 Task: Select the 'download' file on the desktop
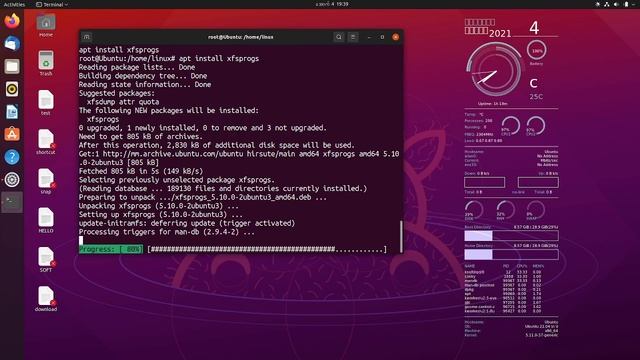coord(46,299)
